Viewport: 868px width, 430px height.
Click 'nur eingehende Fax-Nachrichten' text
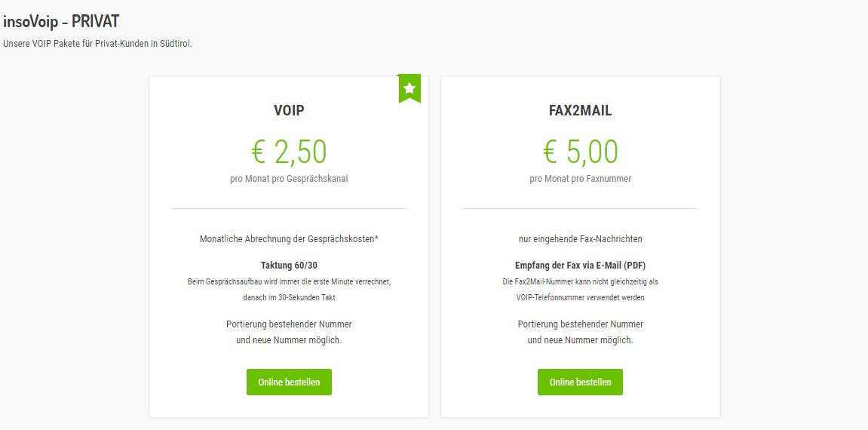tap(580, 238)
